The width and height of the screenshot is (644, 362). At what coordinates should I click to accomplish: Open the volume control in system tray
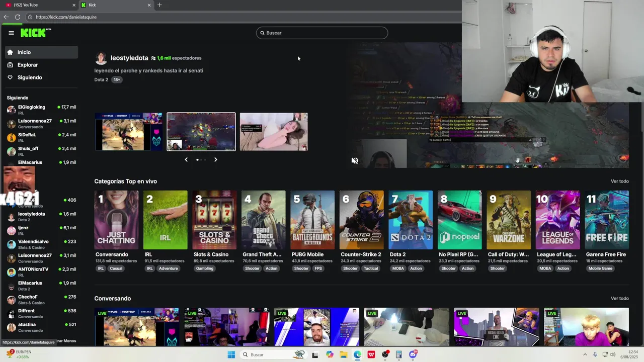point(613,355)
